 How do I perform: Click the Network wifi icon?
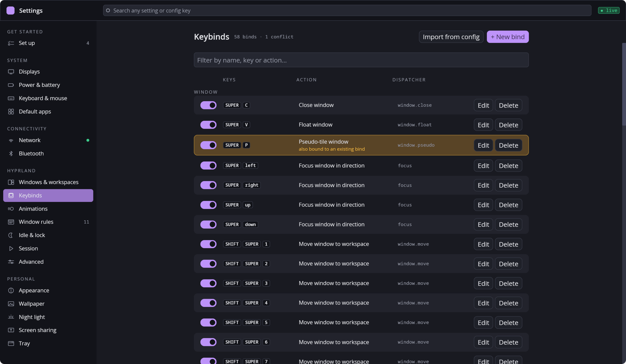[x=11, y=140]
